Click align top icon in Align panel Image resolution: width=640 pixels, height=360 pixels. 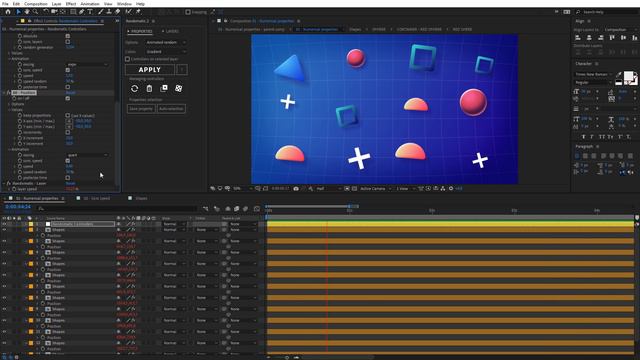tap(612, 38)
